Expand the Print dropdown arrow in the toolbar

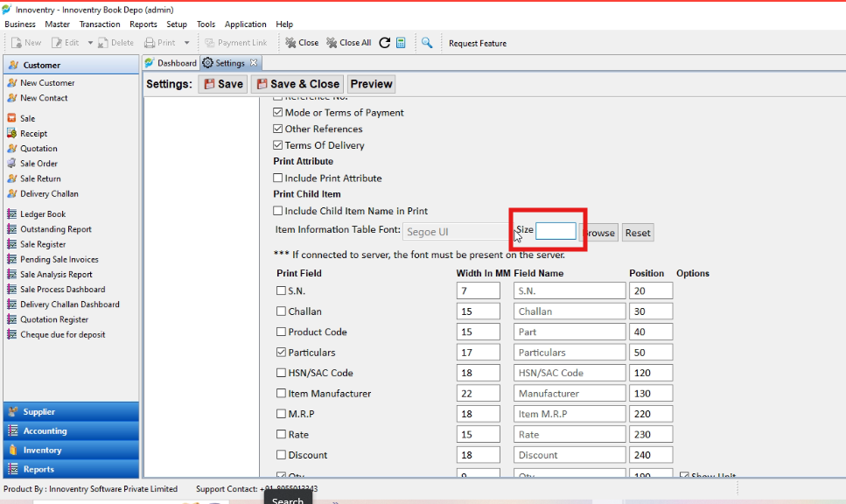click(186, 43)
